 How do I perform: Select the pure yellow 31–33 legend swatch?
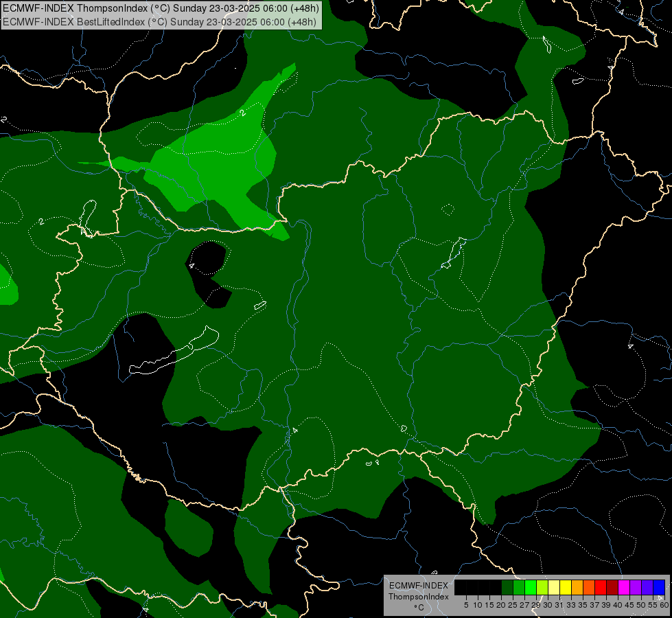pos(566,587)
